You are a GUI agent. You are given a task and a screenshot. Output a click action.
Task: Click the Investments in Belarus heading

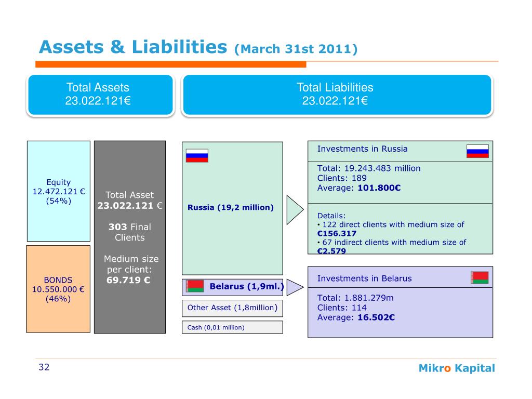point(364,278)
